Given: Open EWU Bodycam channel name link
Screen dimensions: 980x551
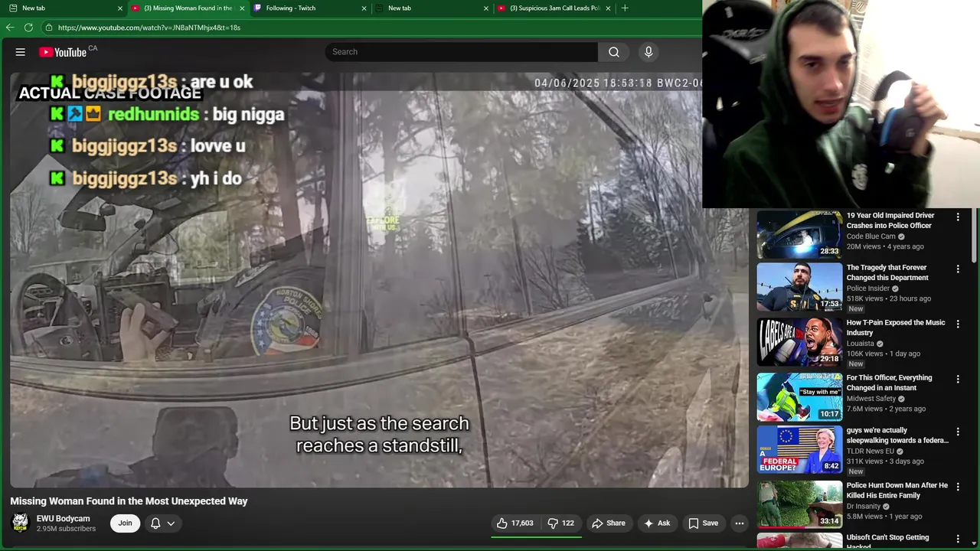Looking at the screenshot, I should click(x=64, y=518).
